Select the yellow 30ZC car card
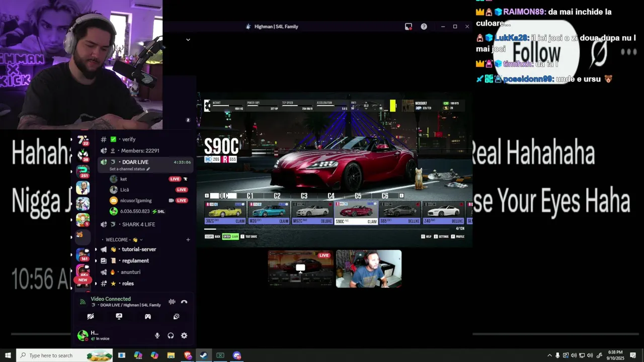Image resolution: width=644 pixels, height=362 pixels. [225, 213]
